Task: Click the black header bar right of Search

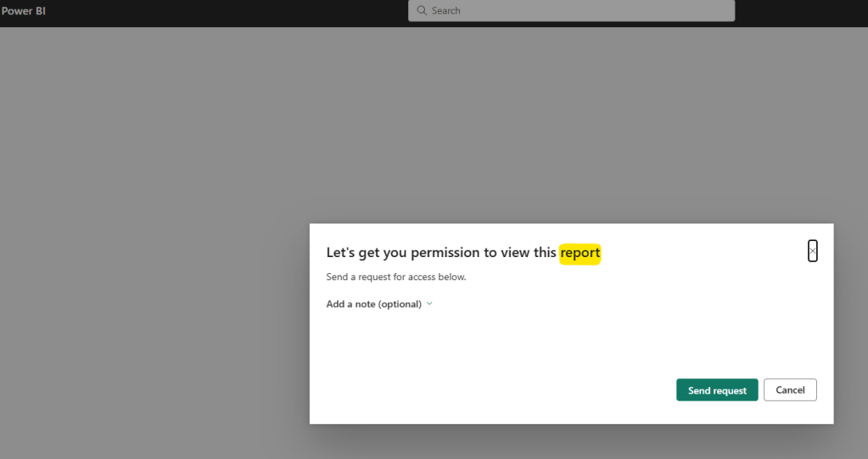Action: pyautogui.click(x=798, y=12)
